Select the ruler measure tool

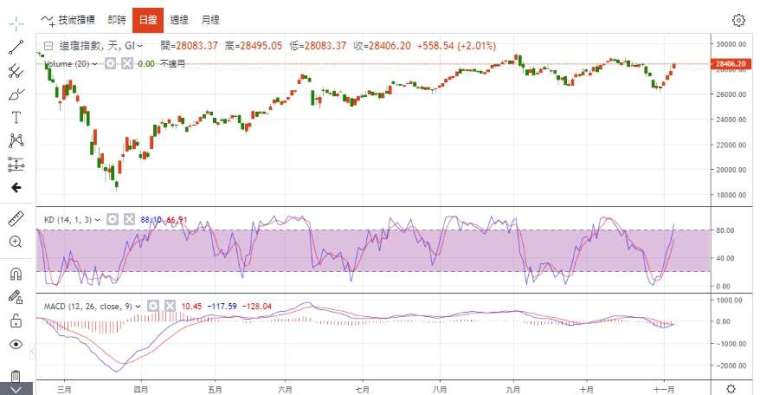(16, 219)
